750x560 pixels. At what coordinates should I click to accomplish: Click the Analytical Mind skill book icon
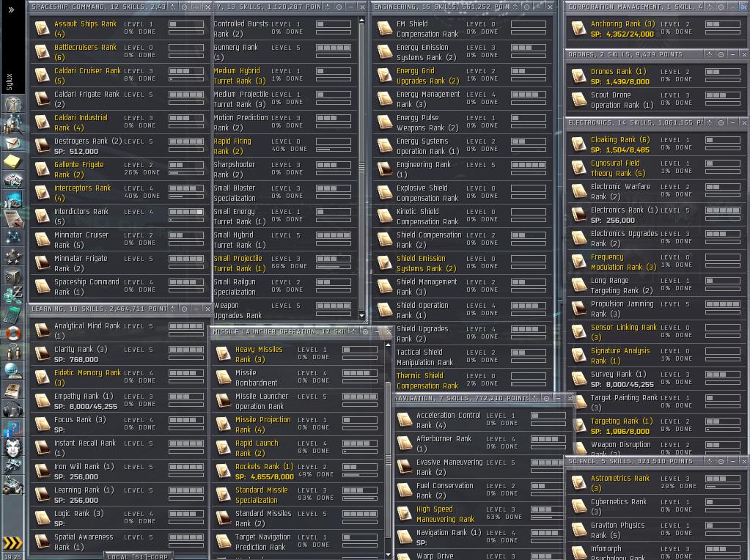pos(42,330)
